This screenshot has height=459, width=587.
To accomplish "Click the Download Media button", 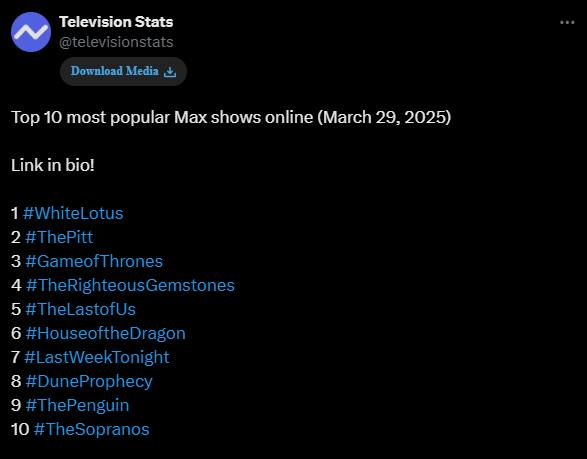I will tap(124, 71).
